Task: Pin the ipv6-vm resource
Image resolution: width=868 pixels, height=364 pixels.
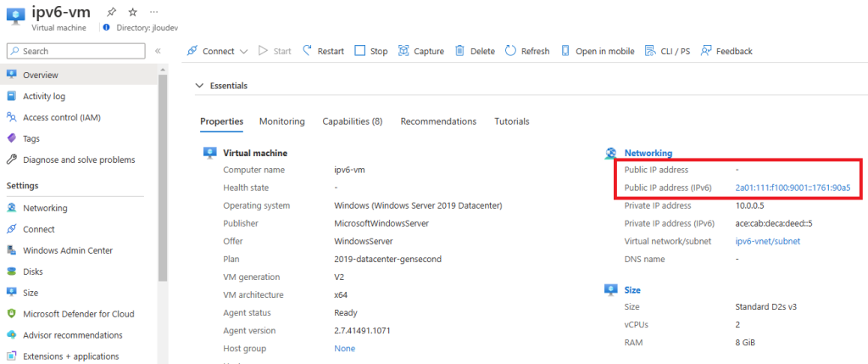Action: pos(111,12)
